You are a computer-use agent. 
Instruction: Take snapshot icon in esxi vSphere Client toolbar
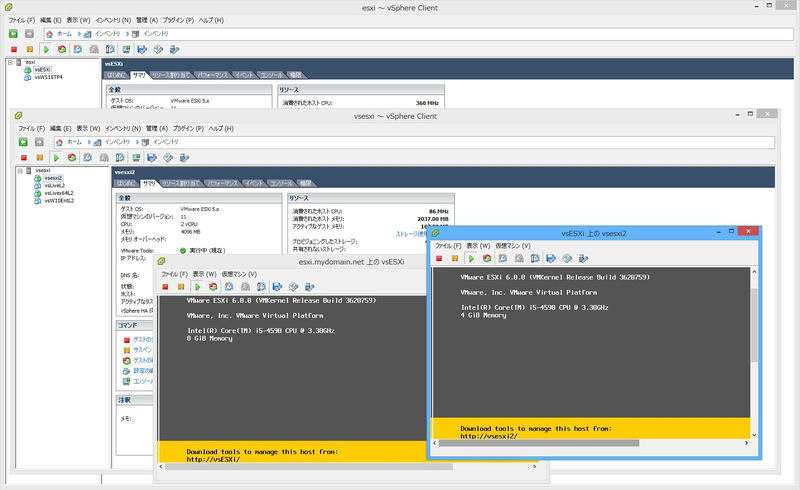[78, 50]
